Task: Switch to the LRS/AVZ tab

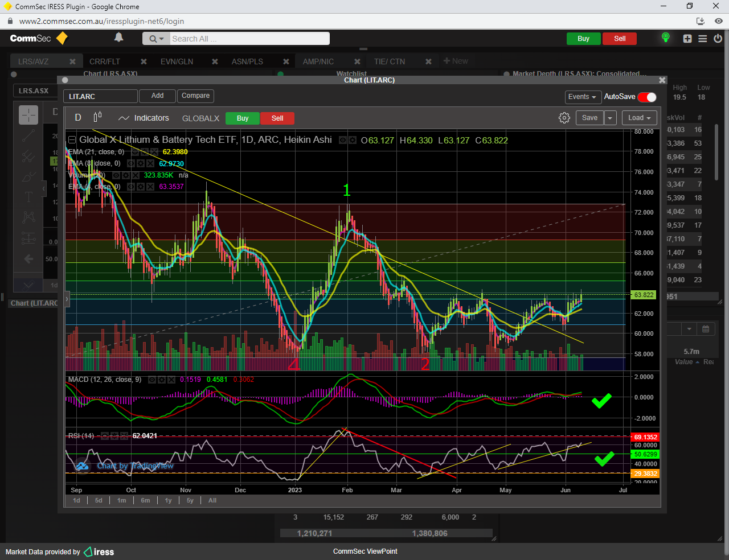Action: (x=34, y=61)
